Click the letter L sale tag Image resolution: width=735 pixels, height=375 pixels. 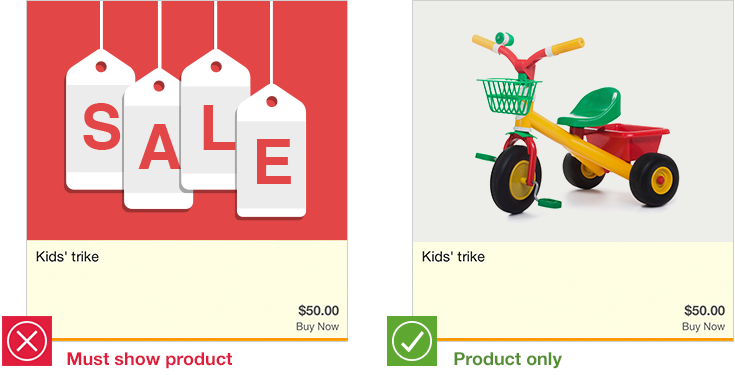[x=216, y=120]
